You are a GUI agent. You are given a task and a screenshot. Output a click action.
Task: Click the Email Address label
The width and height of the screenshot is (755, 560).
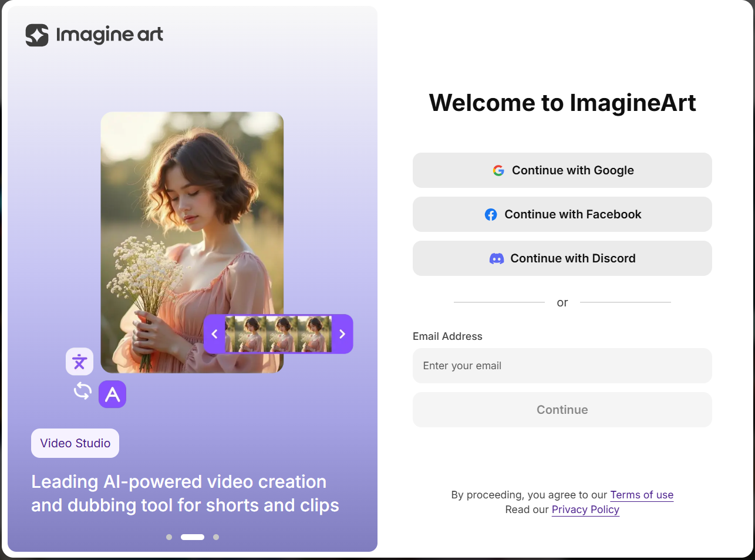(447, 336)
